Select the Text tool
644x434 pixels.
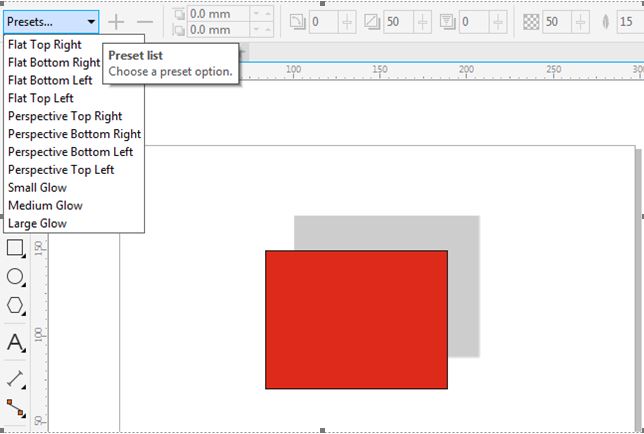(x=16, y=342)
